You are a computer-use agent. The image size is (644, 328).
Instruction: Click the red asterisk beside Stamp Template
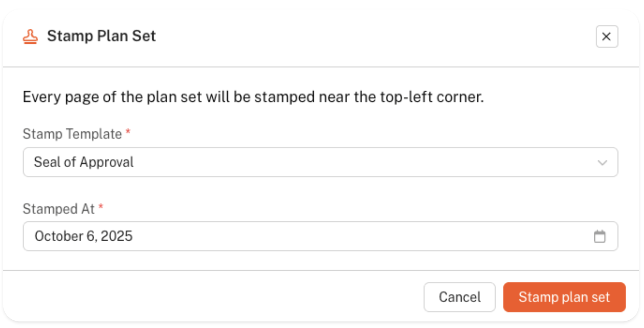coord(128,133)
